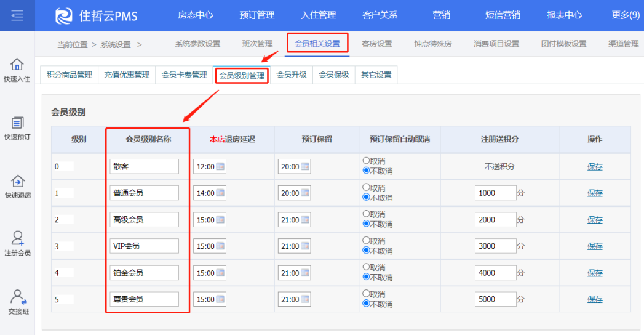Viewport: 644px width, 335px height.
Task: Click the 住哲云PMS logo icon
Action: (64, 15)
